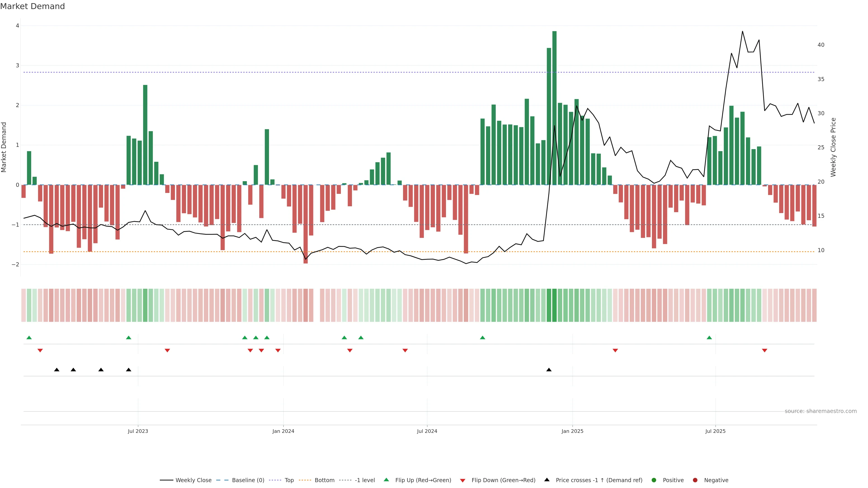
Task: Click the Jan 2025 x-axis label
Action: coord(572,431)
